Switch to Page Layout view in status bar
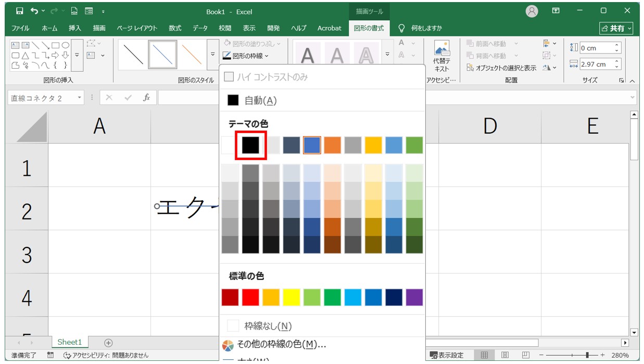Image resolution: width=644 pixels, height=364 pixels. (504, 355)
